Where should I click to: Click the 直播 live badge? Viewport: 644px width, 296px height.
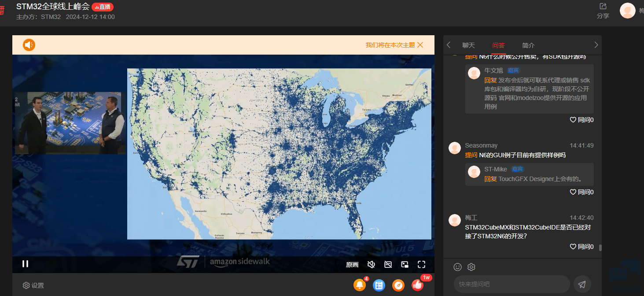[103, 7]
